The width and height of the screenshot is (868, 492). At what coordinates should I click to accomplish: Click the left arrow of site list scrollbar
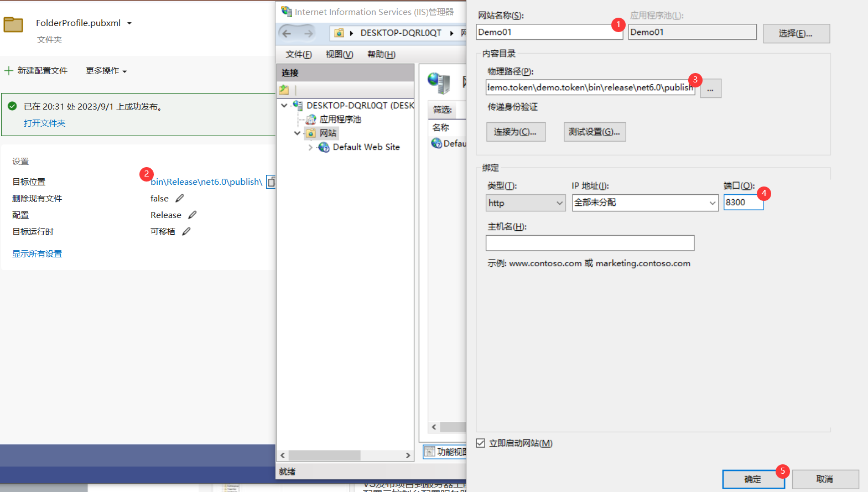click(434, 427)
